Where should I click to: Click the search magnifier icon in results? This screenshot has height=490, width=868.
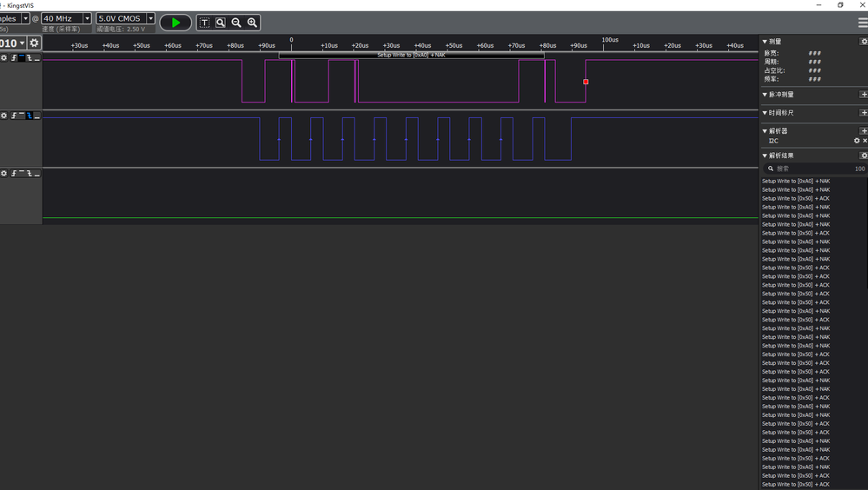pos(771,169)
